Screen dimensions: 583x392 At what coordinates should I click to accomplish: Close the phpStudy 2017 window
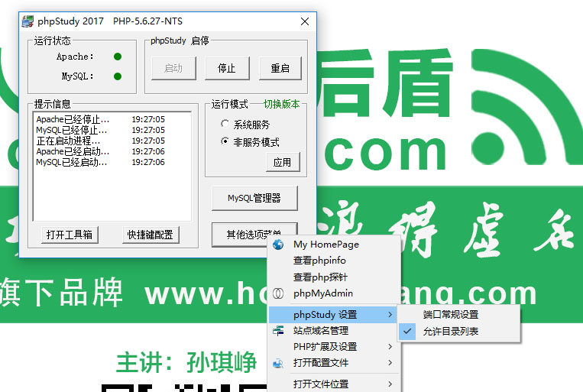[x=305, y=21]
